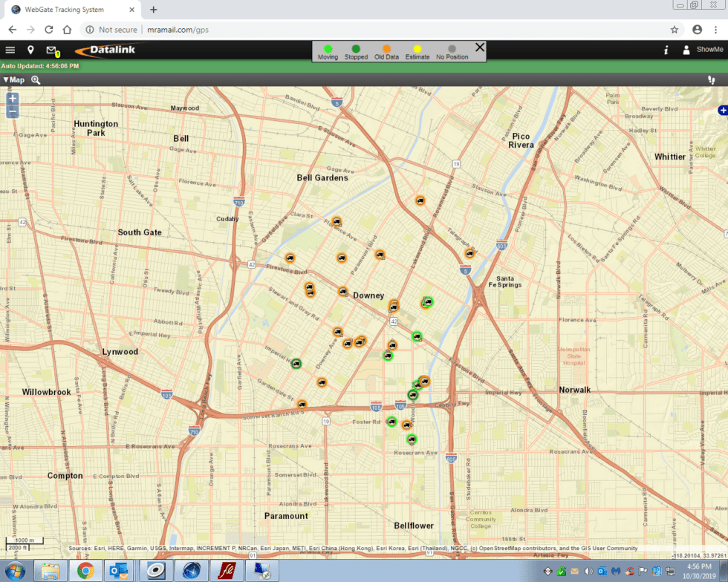The image size is (728, 582).
Task: Toggle the Stopped status filter
Action: [x=356, y=50]
